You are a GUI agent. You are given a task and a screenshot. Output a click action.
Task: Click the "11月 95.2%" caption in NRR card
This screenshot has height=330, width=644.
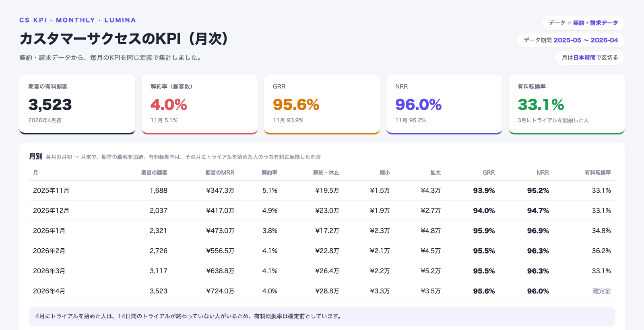coord(411,120)
